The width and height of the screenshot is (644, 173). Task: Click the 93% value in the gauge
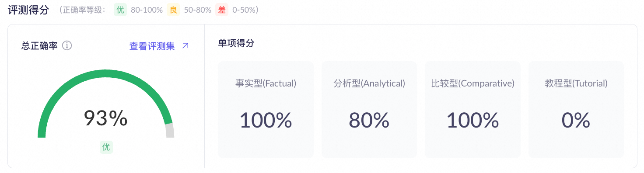[105, 118]
